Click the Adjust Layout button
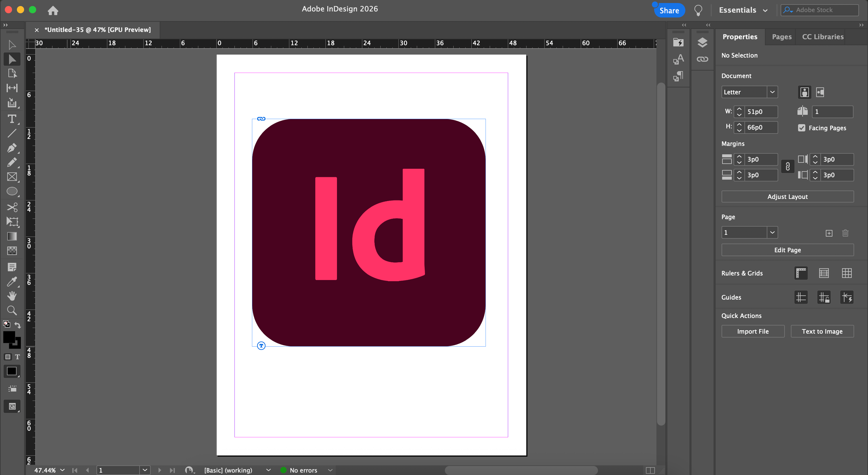Image resolution: width=868 pixels, height=475 pixels. point(787,197)
